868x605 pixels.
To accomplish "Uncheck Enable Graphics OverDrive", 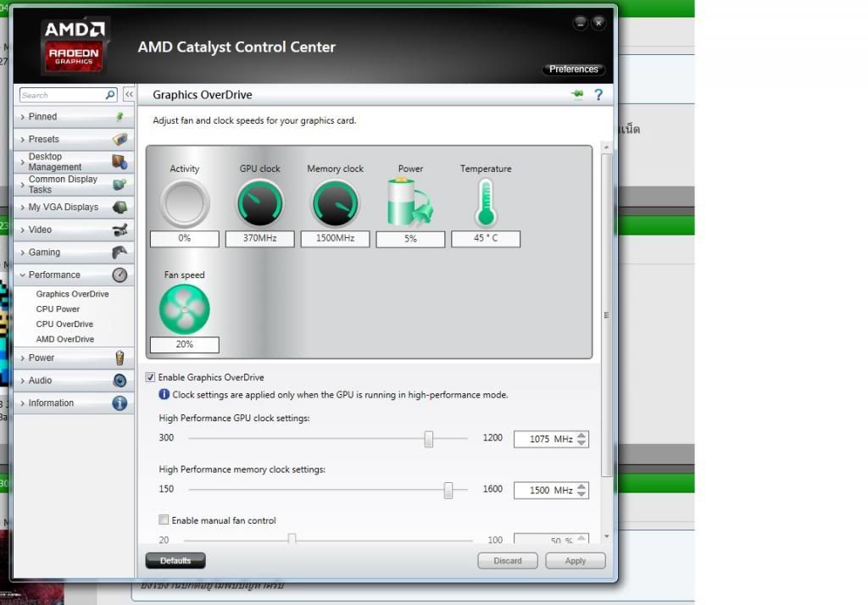I will (150, 377).
